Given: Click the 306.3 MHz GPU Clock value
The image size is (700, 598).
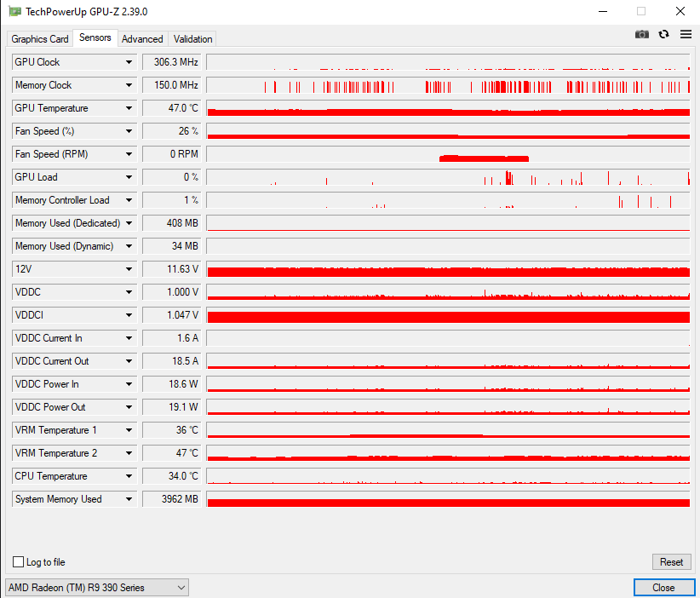Looking at the screenshot, I should pos(172,62).
